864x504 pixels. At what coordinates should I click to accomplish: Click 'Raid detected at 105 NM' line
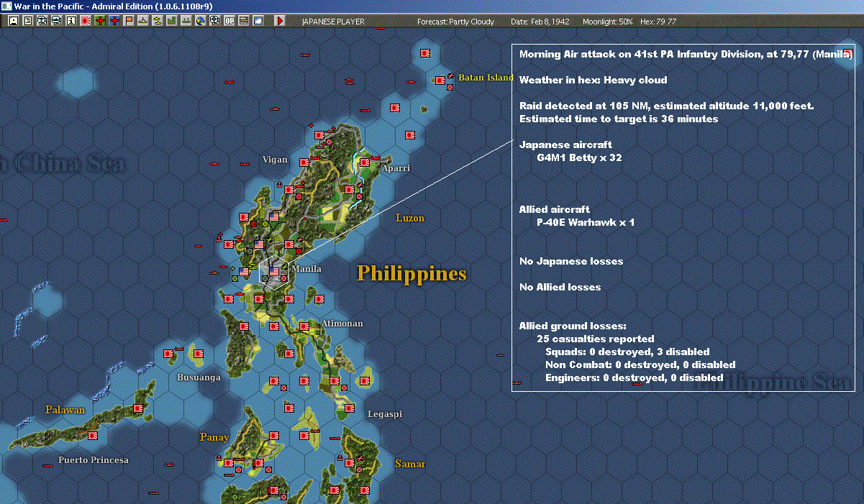(666, 106)
